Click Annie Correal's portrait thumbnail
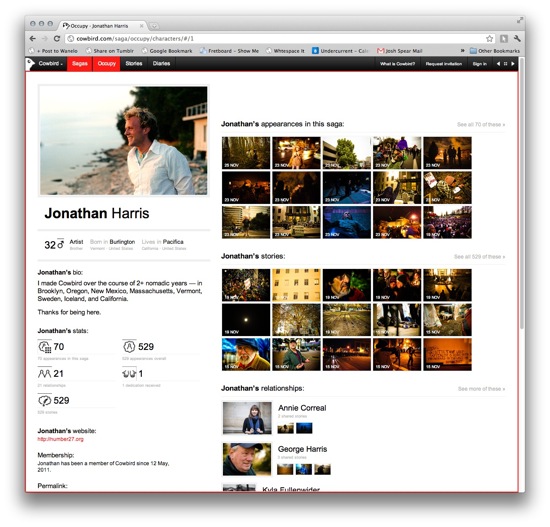This screenshot has width=550, height=527. click(247, 418)
